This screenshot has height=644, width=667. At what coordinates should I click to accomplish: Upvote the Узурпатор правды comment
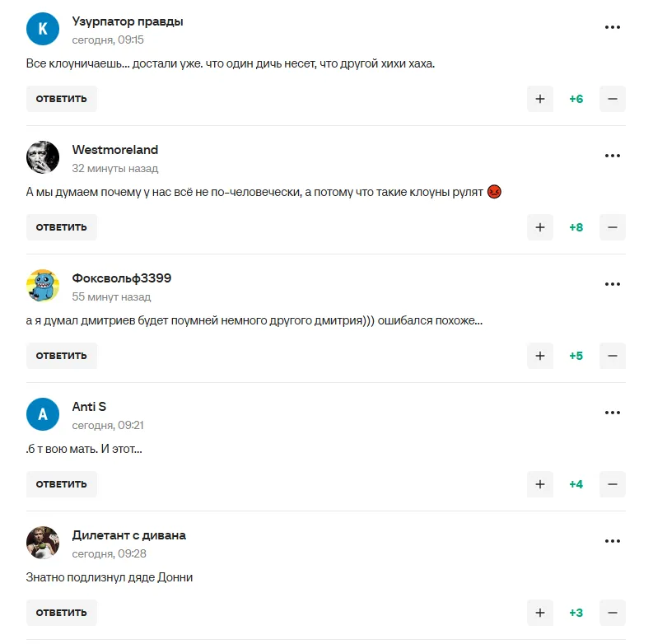(540, 99)
